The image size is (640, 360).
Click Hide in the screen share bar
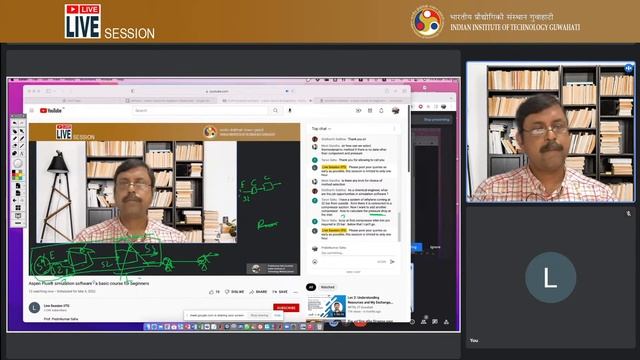(x=278, y=316)
